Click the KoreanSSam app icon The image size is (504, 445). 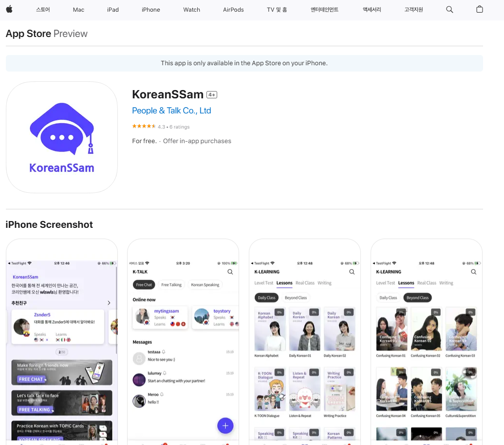tap(62, 137)
